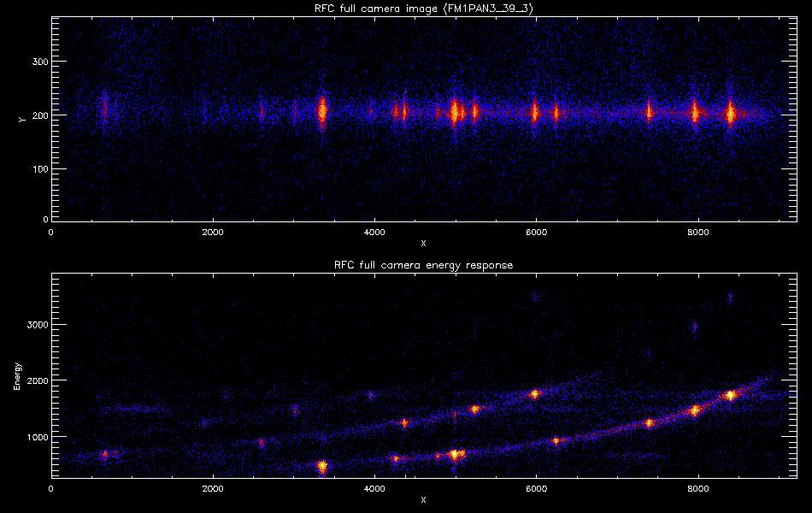Click tick label 6000 on lower plot X axis
Screen dimensions: 812x513
tap(536, 488)
